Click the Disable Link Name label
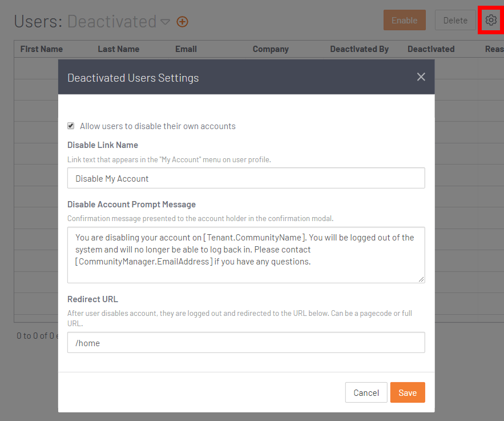504x421 pixels. click(x=103, y=145)
